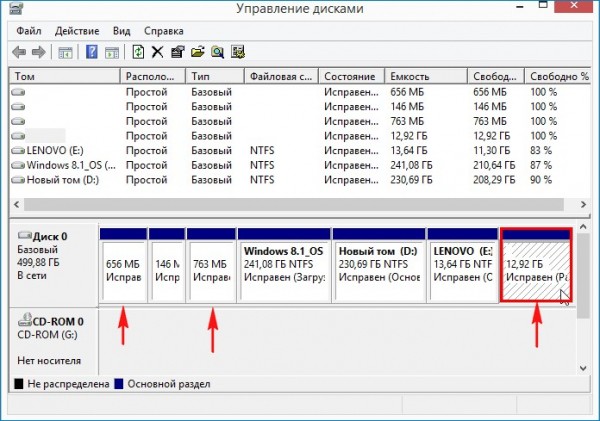Sort by the Файловая с... column header
This screenshot has height=421, width=600.
(x=281, y=76)
